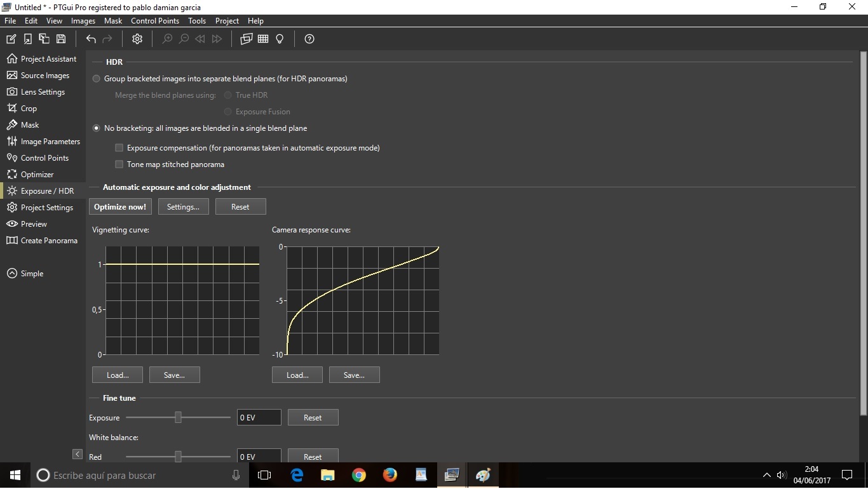Open the Control Points menu

[x=155, y=21]
